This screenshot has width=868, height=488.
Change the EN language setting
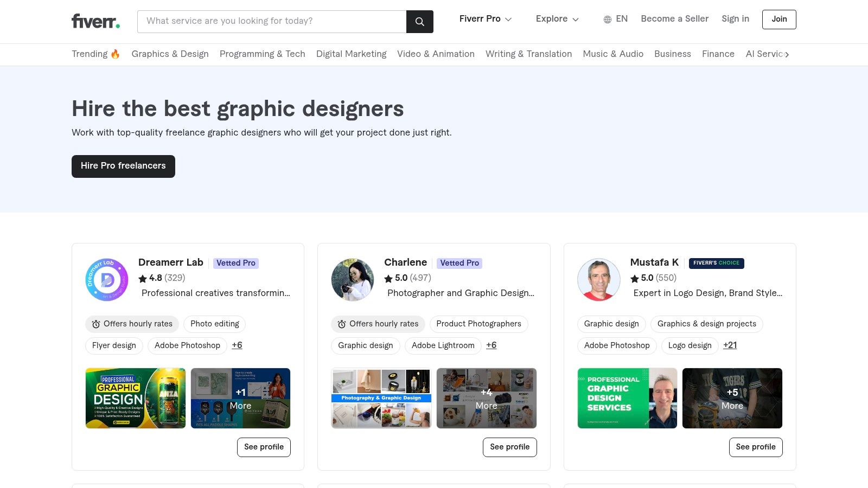(x=616, y=19)
